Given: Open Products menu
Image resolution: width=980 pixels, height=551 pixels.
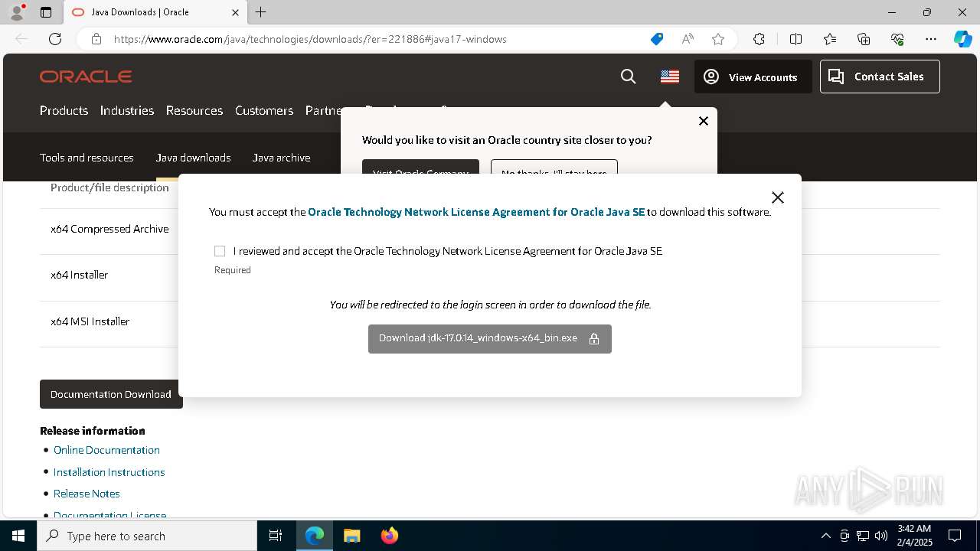Looking at the screenshot, I should (64, 110).
